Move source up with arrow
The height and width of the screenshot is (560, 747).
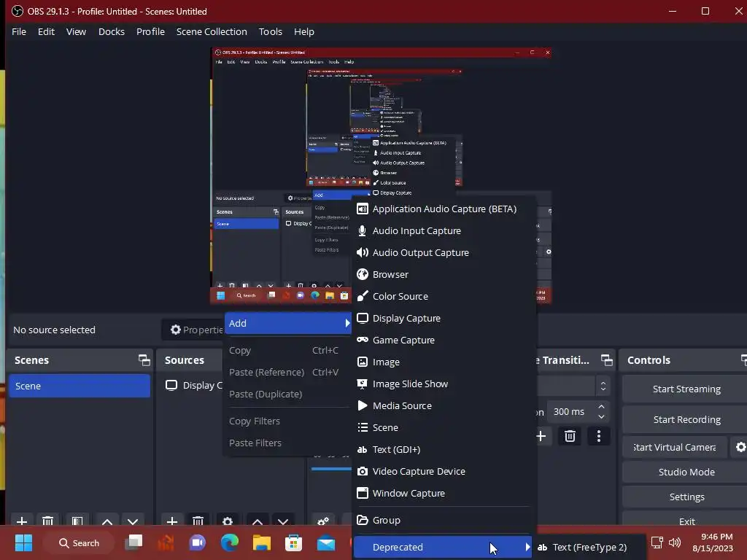[258, 521]
